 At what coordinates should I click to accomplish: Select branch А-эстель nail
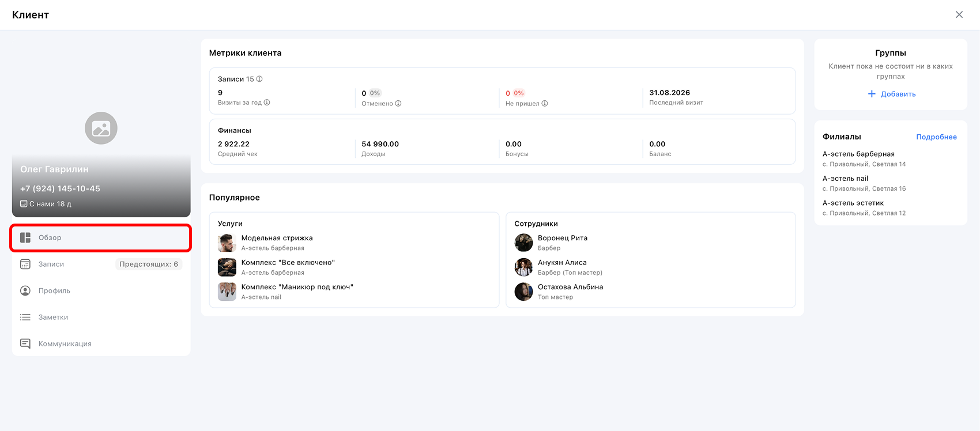(845, 179)
